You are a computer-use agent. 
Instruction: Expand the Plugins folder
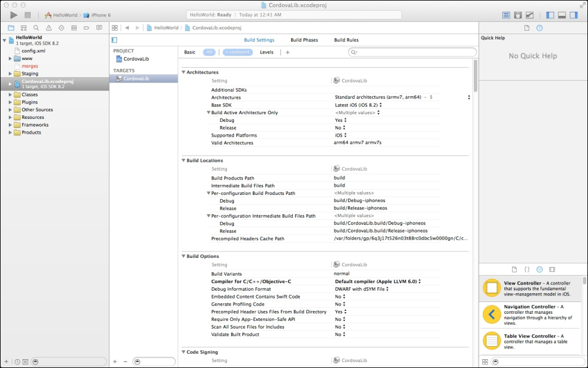tap(10, 102)
